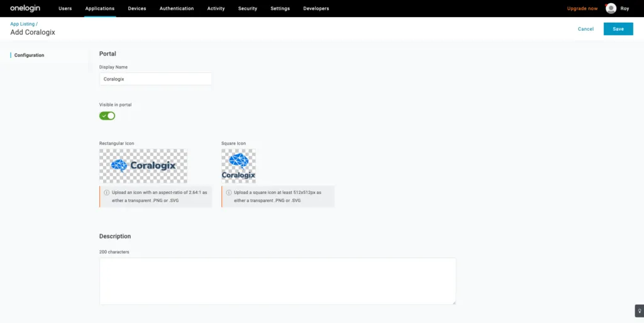Open the Roy account name
The height and width of the screenshot is (323, 644).
625,8
